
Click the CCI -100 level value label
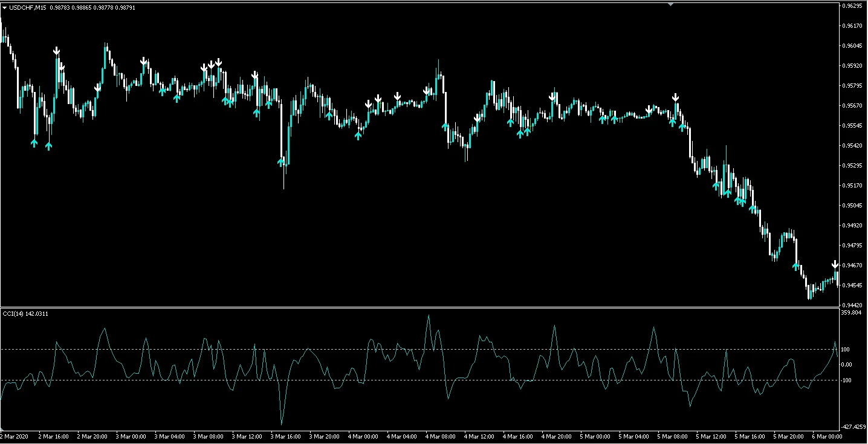pos(846,380)
